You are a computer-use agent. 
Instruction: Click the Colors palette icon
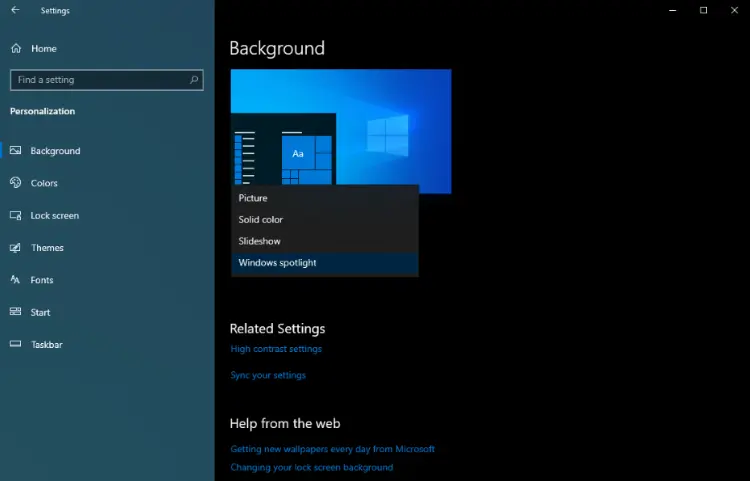(x=15, y=183)
